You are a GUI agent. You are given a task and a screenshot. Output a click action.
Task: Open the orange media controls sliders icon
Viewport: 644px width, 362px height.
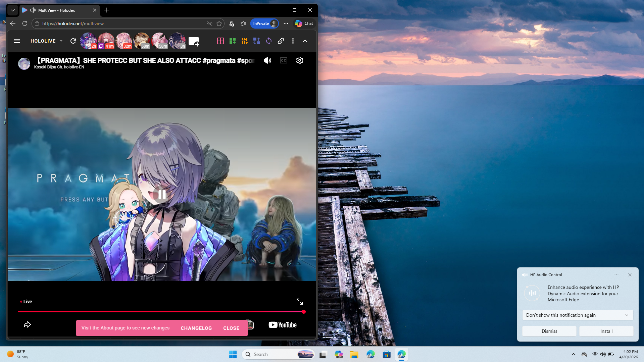coord(245,41)
